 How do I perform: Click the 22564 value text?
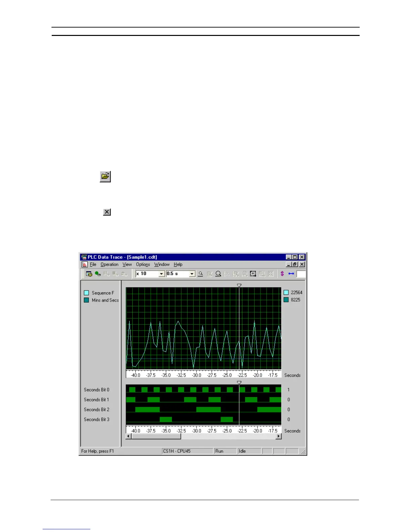point(296,293)
